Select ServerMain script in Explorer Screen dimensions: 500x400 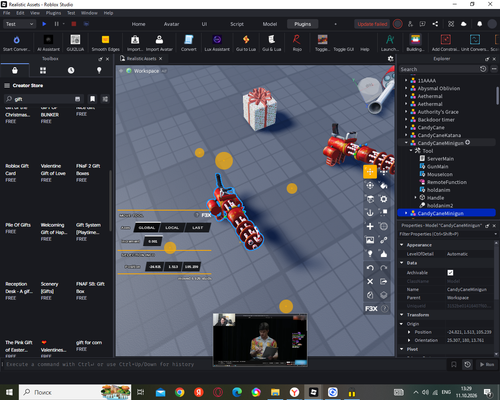click(440, 159)
